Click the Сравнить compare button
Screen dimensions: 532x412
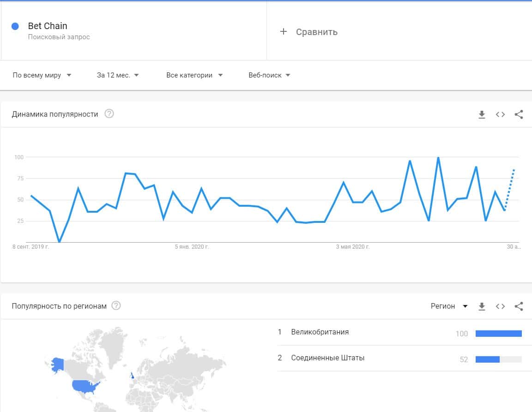[316, 32]
